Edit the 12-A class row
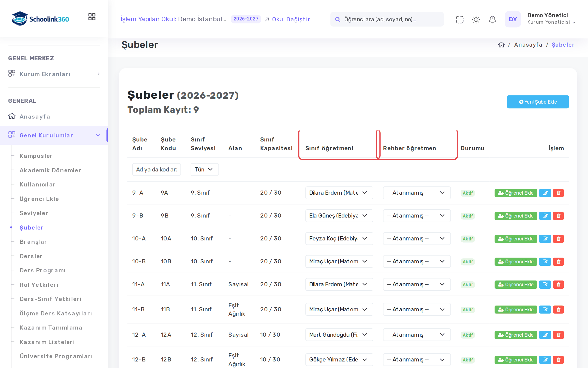This screenshot has width=588, height=368. (x=545, y=335)
